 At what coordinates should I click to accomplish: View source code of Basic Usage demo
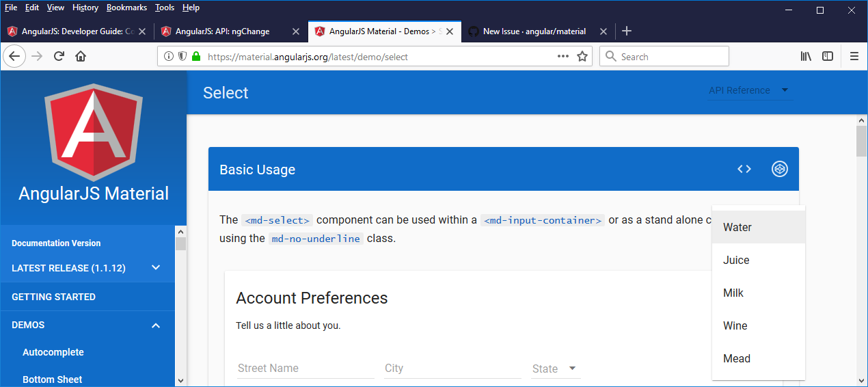click(744, 169)
